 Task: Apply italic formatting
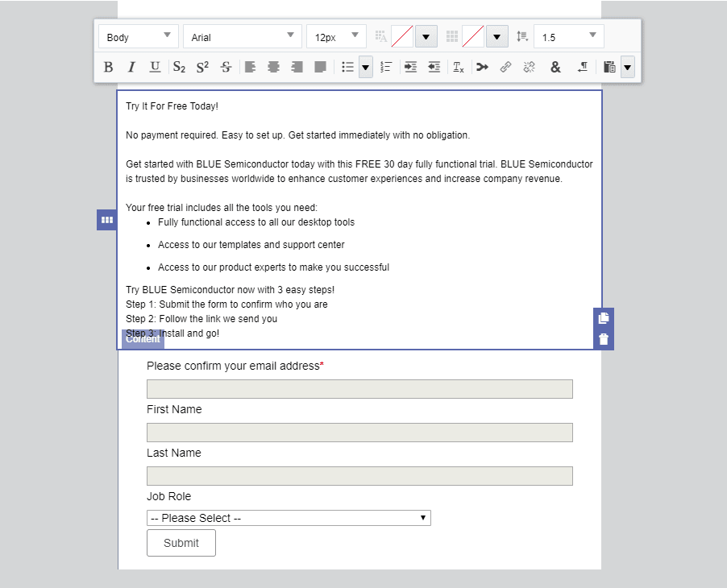131,67
